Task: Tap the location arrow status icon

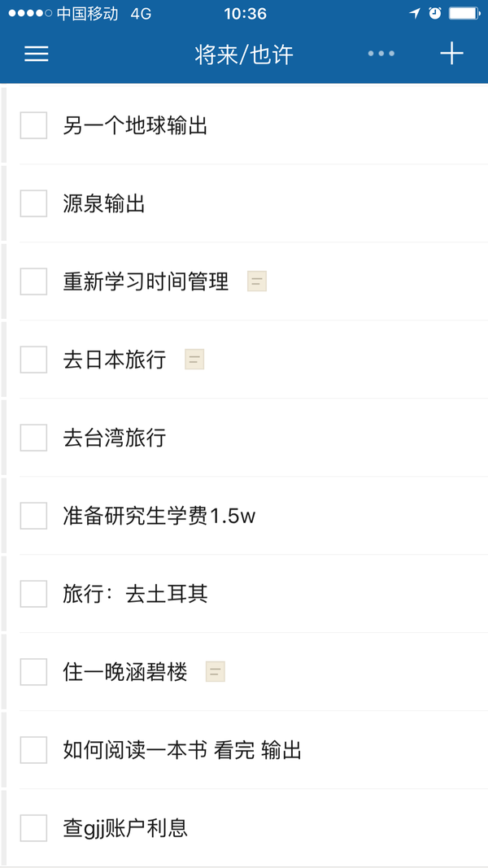Action: pyautogui.click(x=415, y=13)
